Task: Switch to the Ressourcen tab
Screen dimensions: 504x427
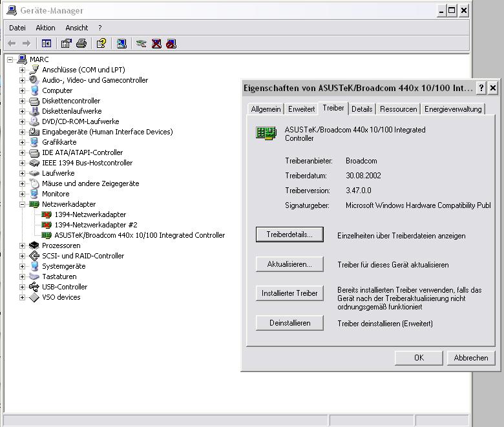Action: click(x=398, y=109)
